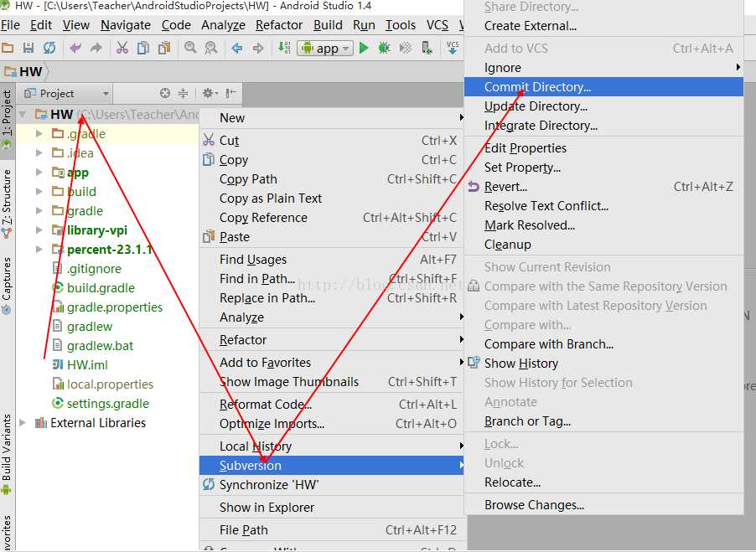This screenshot has width=756, height=552.
Task: Expand External Libraries node
Action: click(x=22, y=423)
